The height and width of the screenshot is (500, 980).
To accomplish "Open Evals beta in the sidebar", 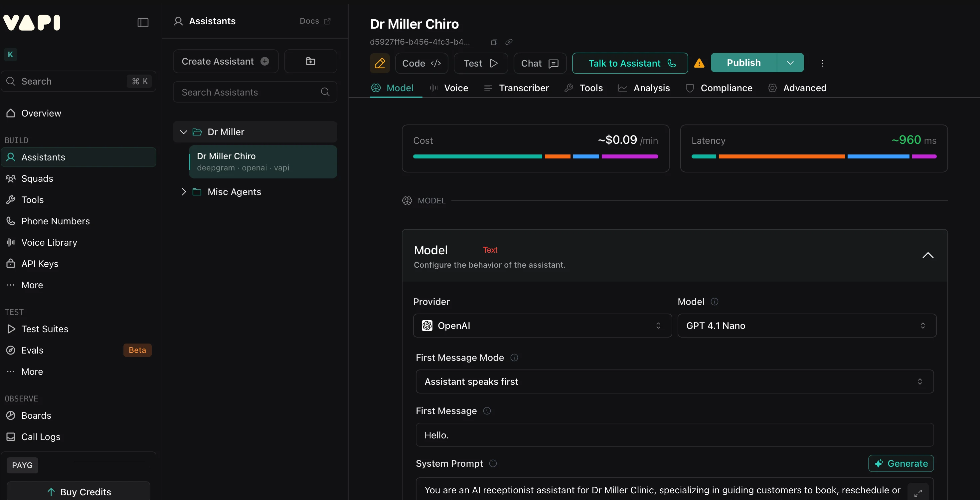I will point(79,350).
